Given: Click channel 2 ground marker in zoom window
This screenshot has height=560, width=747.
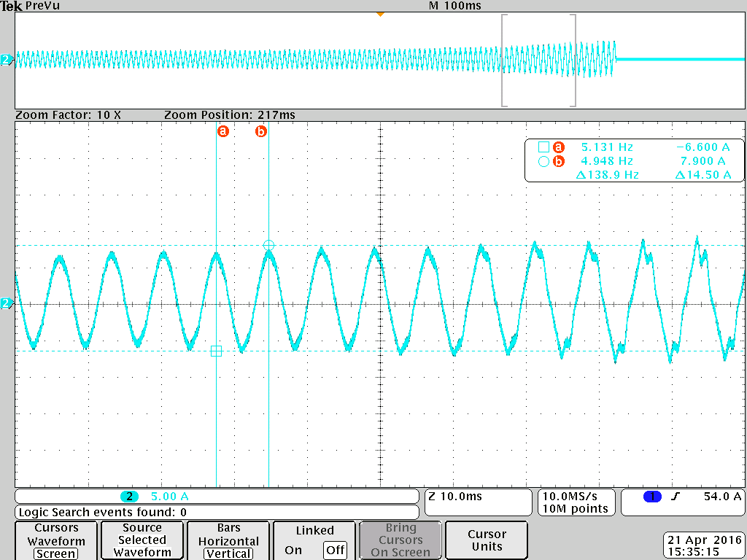Looking at the screenshot, I should [x=6, y=303].
